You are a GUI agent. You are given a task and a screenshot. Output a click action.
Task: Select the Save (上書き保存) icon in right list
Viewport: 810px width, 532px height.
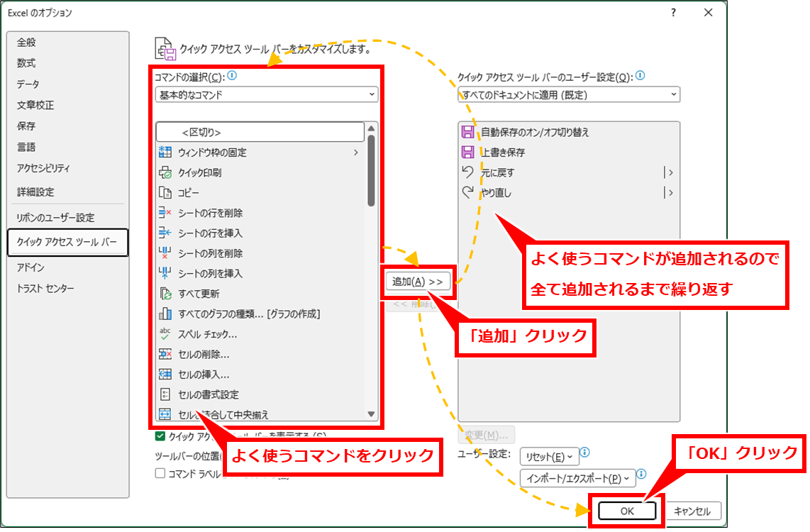click(x=468, y=153)
